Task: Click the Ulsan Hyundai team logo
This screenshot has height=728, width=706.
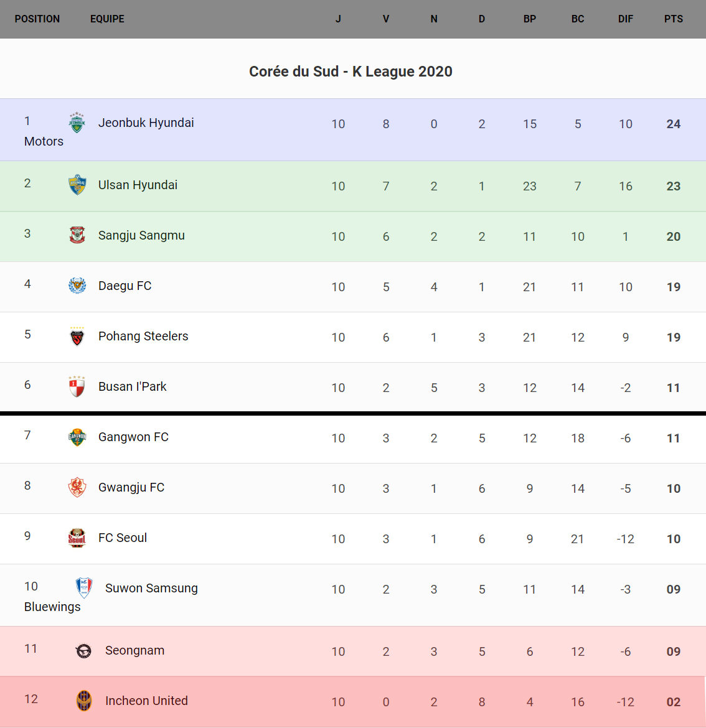Action: tap(77, 185)
